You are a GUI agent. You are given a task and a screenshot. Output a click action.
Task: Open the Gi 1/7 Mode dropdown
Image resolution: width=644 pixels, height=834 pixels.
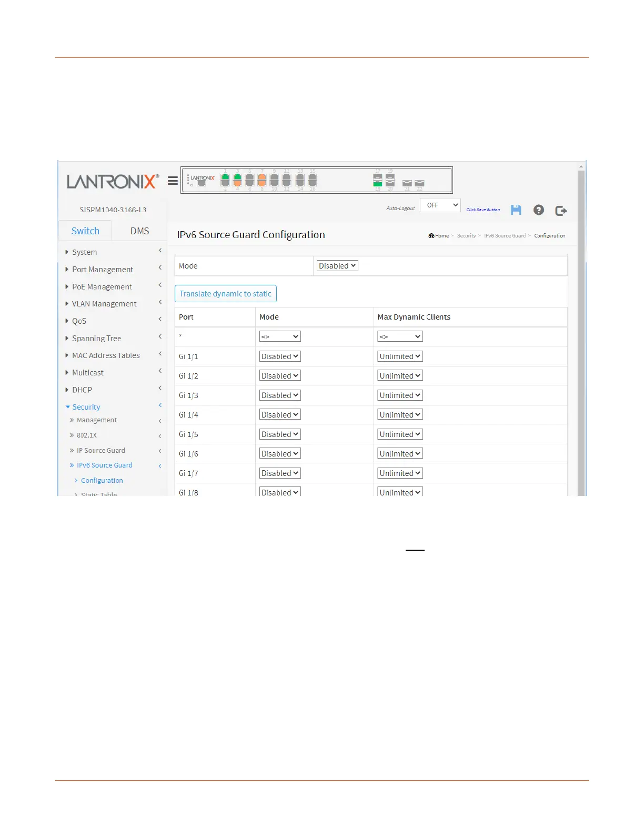click(280, 473)
